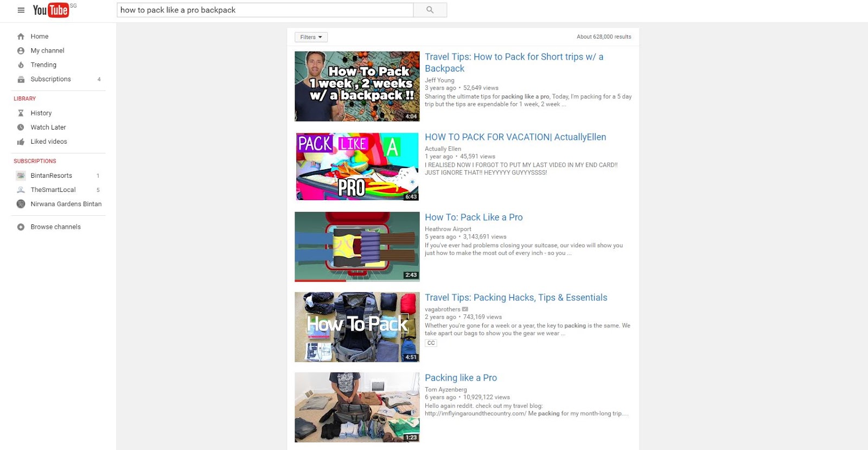
Task: Click the Tom Ayzenberg video thumbnail
Action: tap(357, 407)
